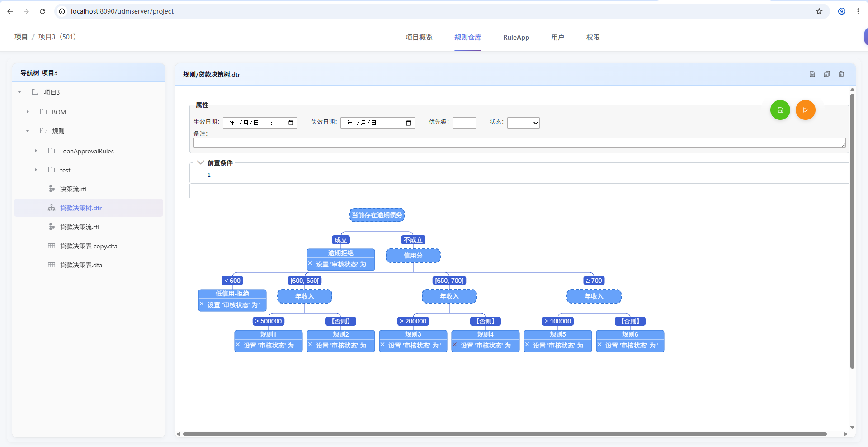This screenshot has height=447, width=868.
Task: Open the 状态 dropdown
Action: click(x=523, y=123)
